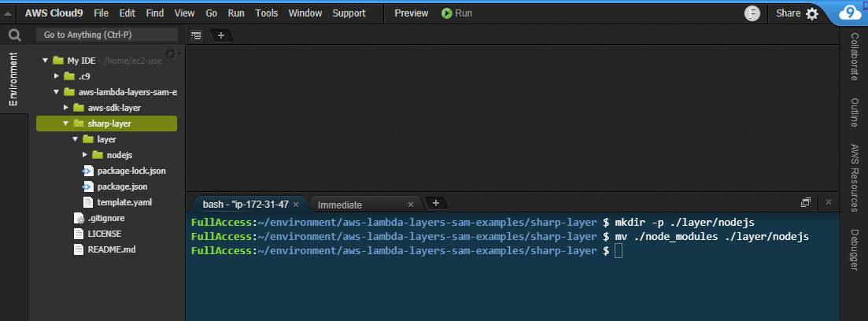Add a new editor tab with plus
Image resolution: width=868 pixels, height=321 pixels.
[221, 35]
